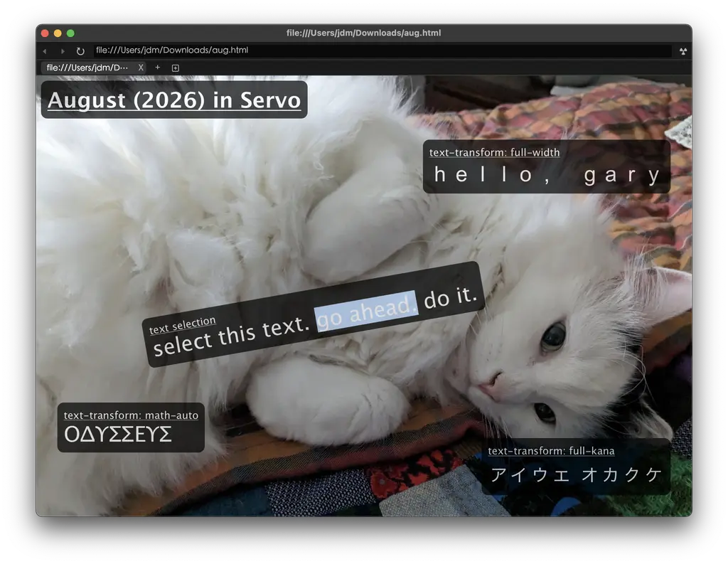Open a new tab with the plus button
728x564 pixels.
(157, 68)
